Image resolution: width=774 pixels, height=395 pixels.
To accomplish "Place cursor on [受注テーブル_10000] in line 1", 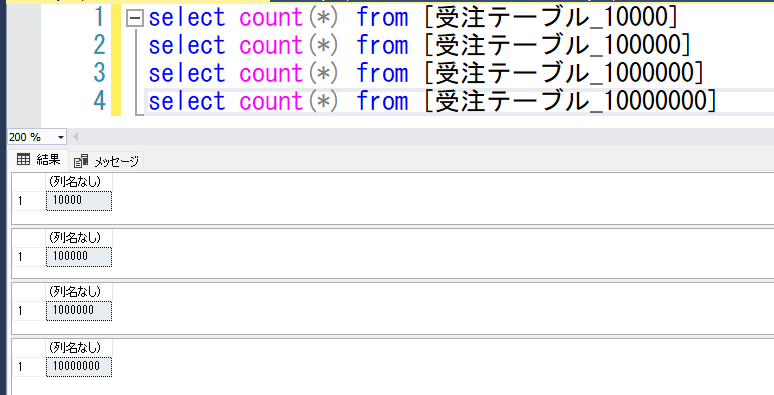I will pos(550,18).
